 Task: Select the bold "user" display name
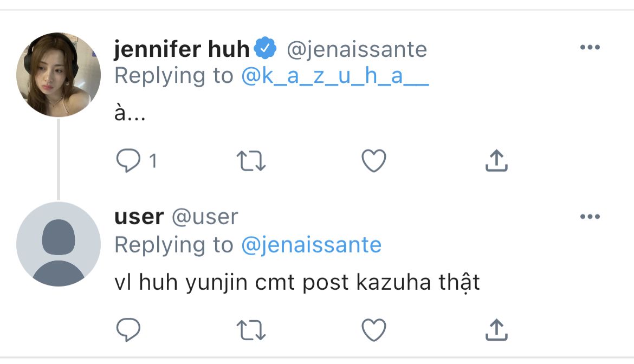(139, 217)
